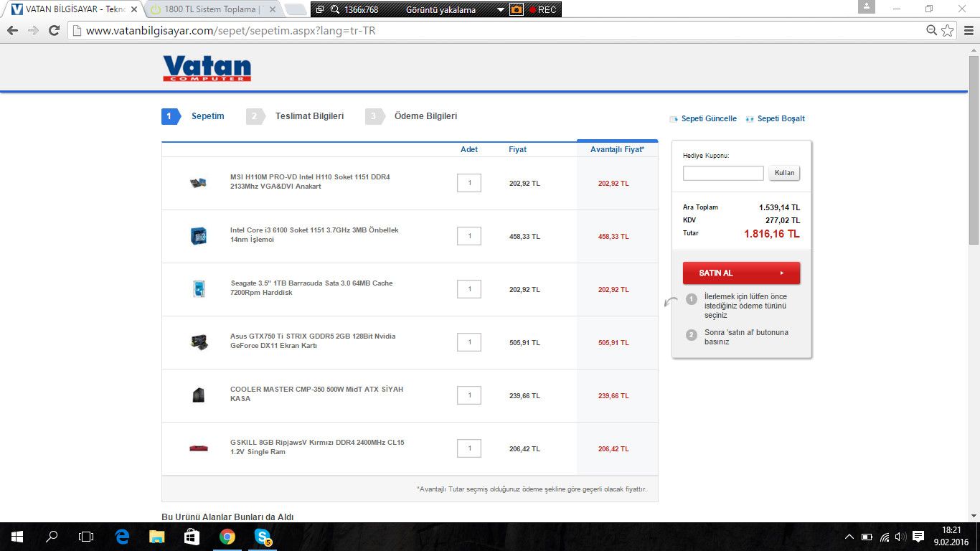Open the Action Center notification icon

tap(918, 537)
